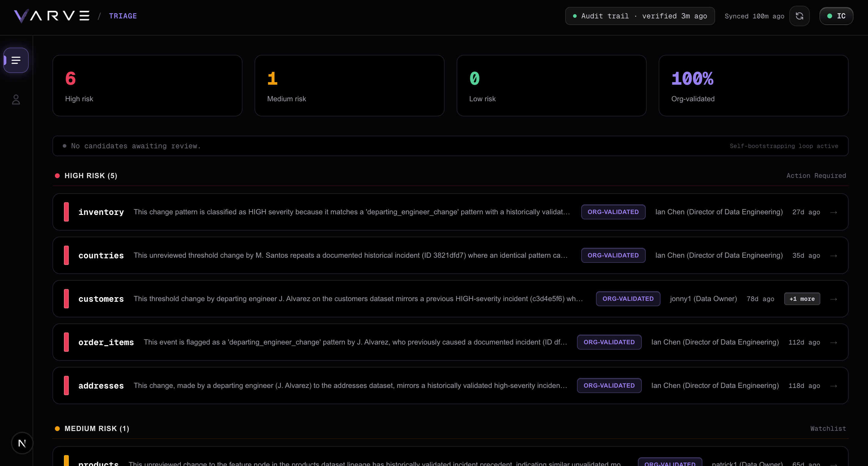This screenshot has height=466, width=868.
Task: Click the red severity bar on inventory row
Action: click(x=66, y=212)
